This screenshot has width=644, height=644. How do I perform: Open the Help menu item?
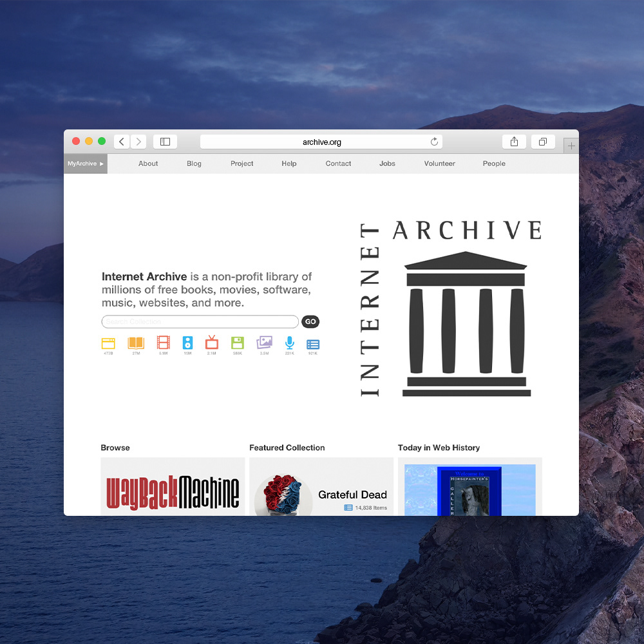[x=289, y=164]
